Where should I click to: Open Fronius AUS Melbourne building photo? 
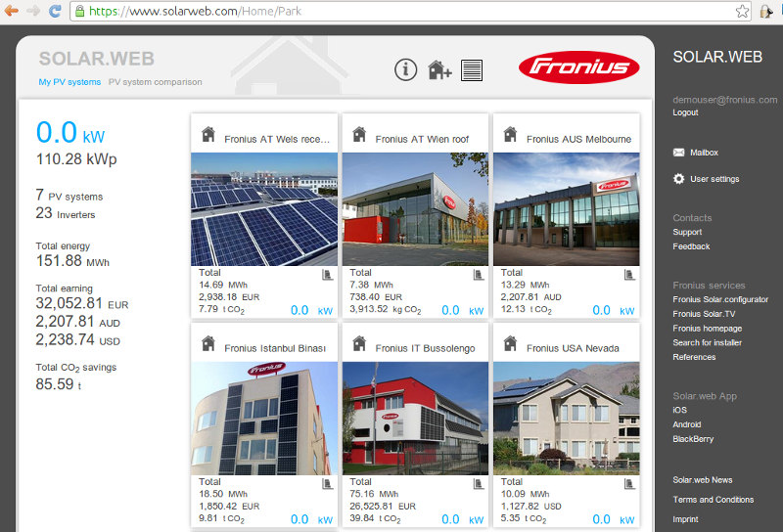(567, 209)
